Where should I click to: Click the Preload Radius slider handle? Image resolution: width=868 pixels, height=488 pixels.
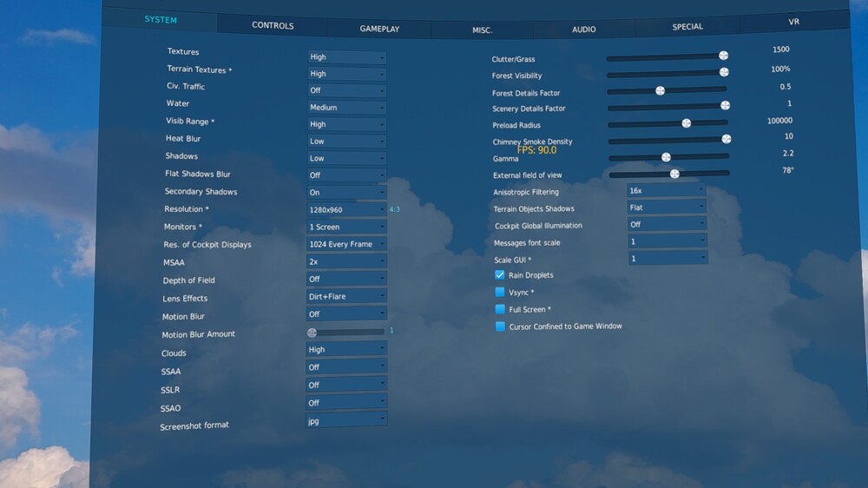(687, 123)
